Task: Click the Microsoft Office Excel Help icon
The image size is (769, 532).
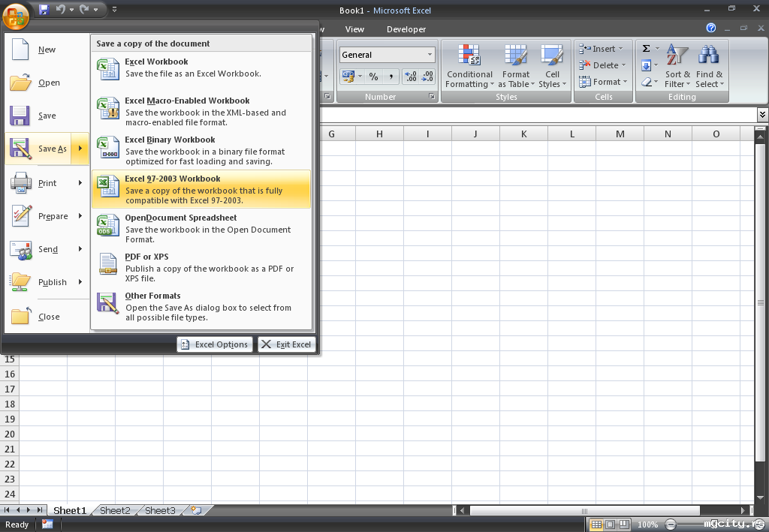Action: click(711, 29)
